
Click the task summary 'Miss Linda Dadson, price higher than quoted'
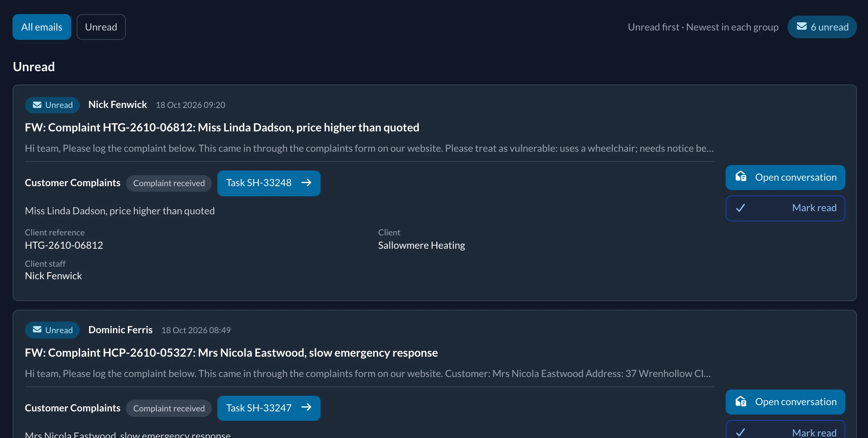(120, 211)
